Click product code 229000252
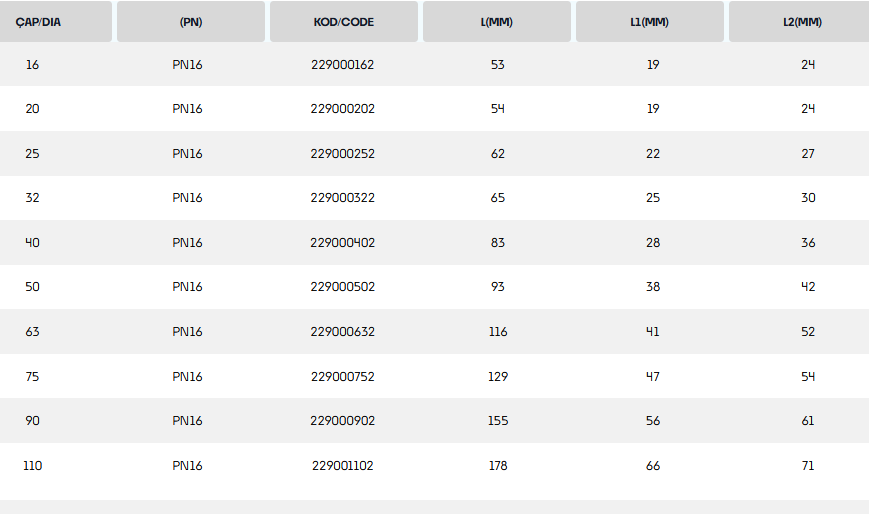Screen dimensions: 869x514 click(x=343, y=154)
